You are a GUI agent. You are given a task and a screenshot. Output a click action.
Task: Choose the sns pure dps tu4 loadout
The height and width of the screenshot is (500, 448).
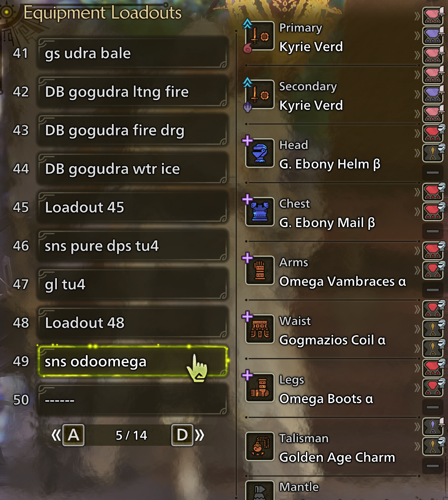(x=133, y=246)
